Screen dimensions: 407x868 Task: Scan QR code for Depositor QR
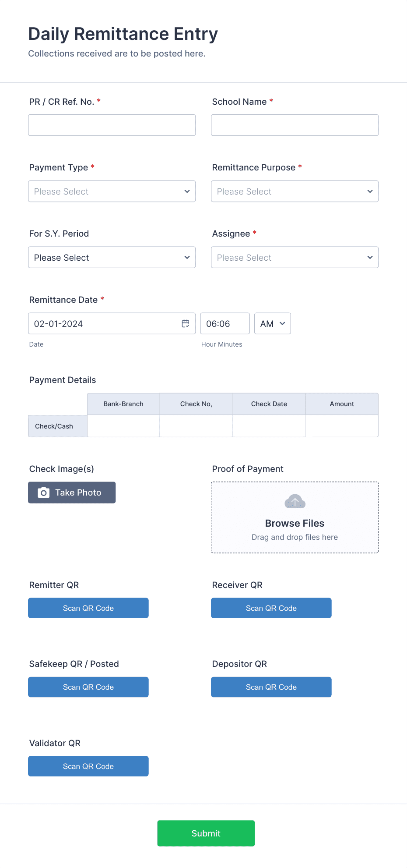271,687
